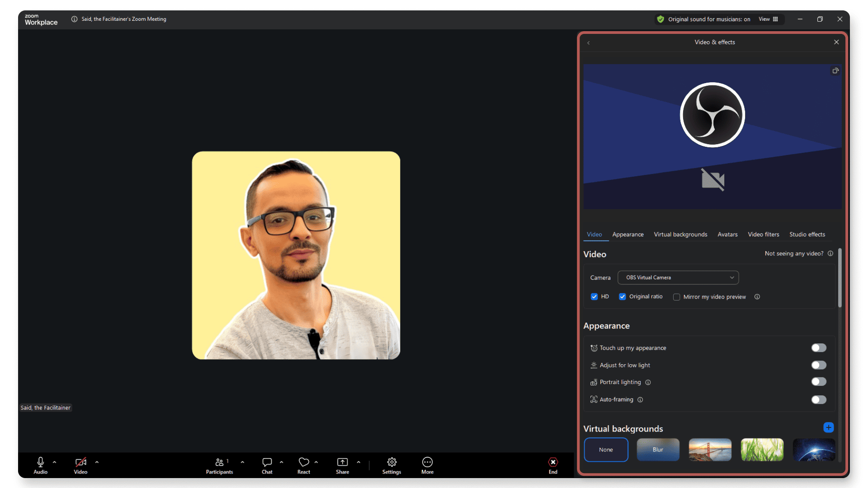Open the Camera dropdown
The width and height of the screenshot is (868, 488).
click(x=678, y=277)
